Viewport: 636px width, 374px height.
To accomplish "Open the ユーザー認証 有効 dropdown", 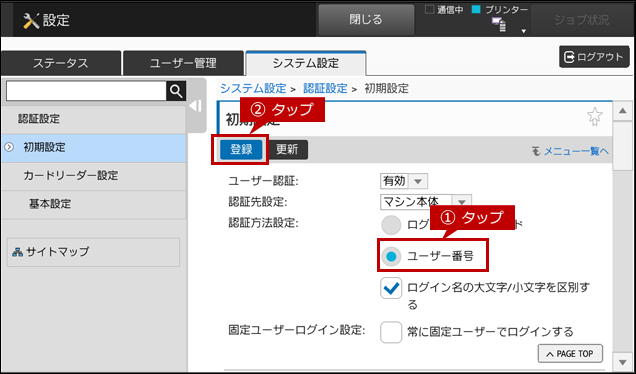I will 404,181.
